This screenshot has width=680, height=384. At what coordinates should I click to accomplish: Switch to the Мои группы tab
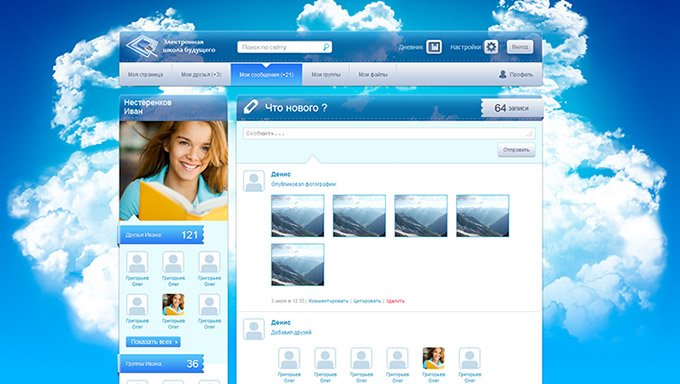point(326,75)
